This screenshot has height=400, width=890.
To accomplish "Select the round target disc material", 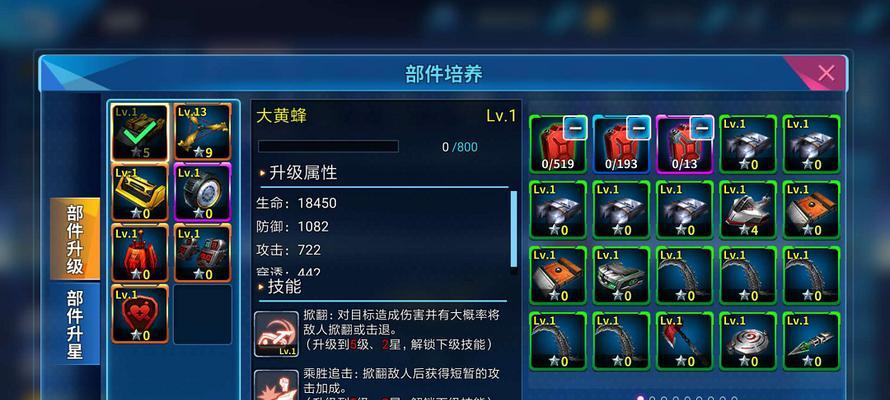I will (x=748, y=340).
